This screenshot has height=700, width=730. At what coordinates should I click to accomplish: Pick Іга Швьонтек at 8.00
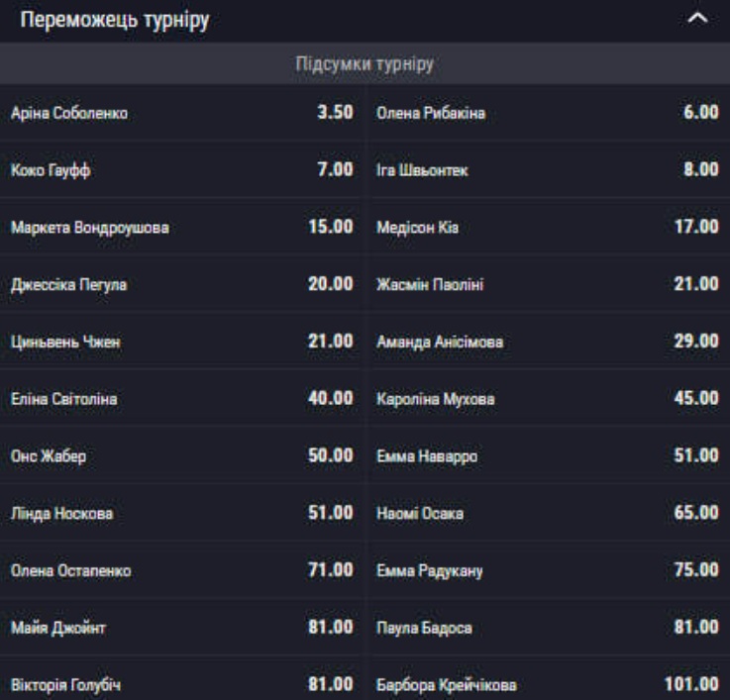[548, 170]
